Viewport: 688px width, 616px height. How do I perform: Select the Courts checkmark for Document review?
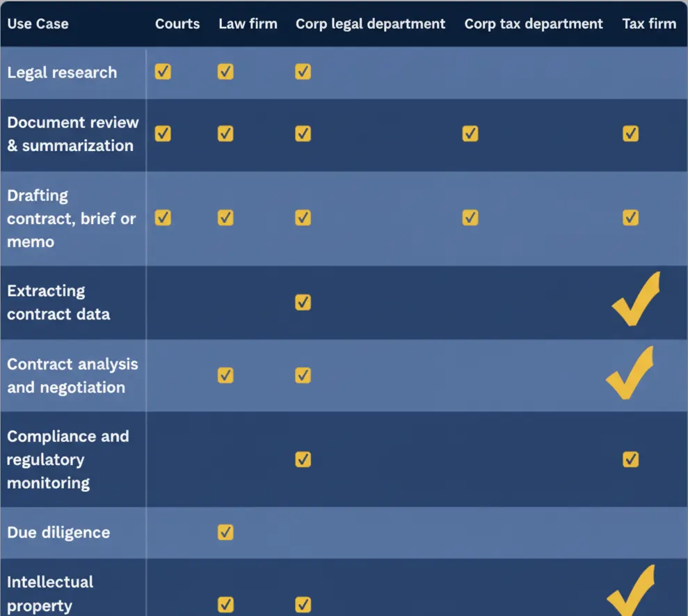click(x=163, y=134)
